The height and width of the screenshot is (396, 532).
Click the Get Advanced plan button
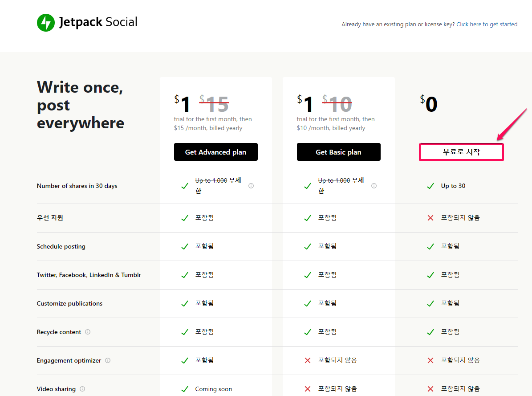pos(215,152)
